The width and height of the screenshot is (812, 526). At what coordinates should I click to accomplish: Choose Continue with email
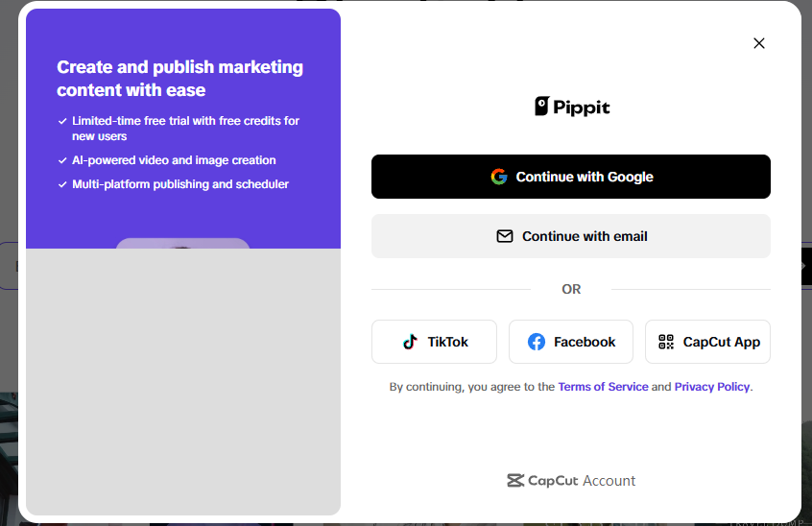(x=571, y=236)
